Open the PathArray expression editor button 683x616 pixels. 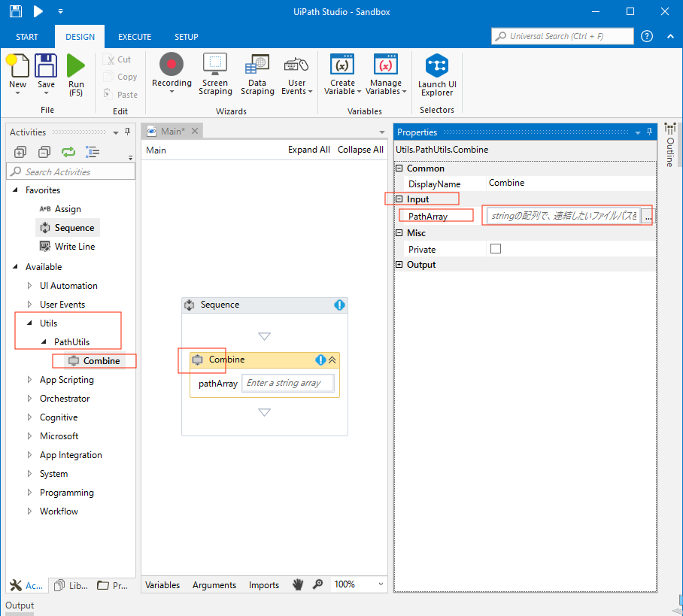point(648,216)
